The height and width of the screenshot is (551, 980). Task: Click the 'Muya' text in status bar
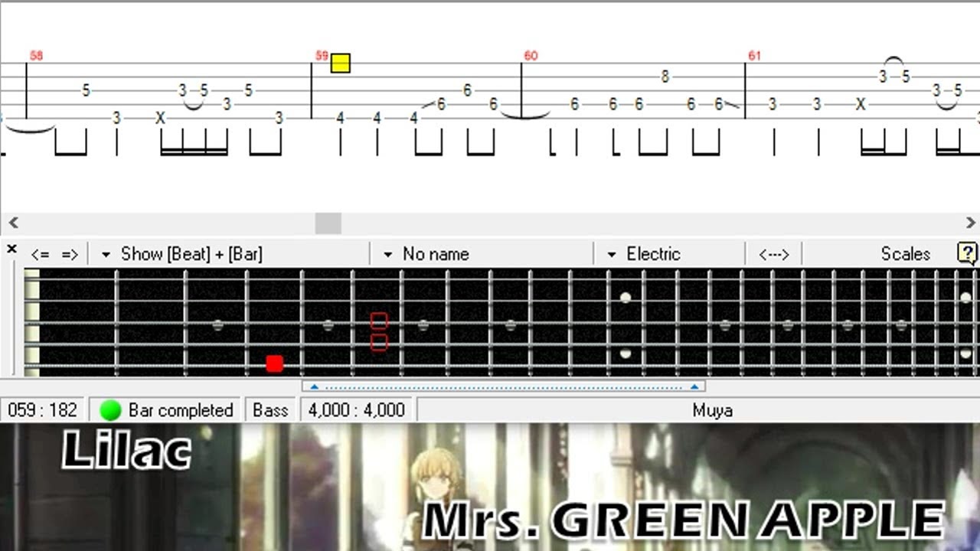pos(713,410)
